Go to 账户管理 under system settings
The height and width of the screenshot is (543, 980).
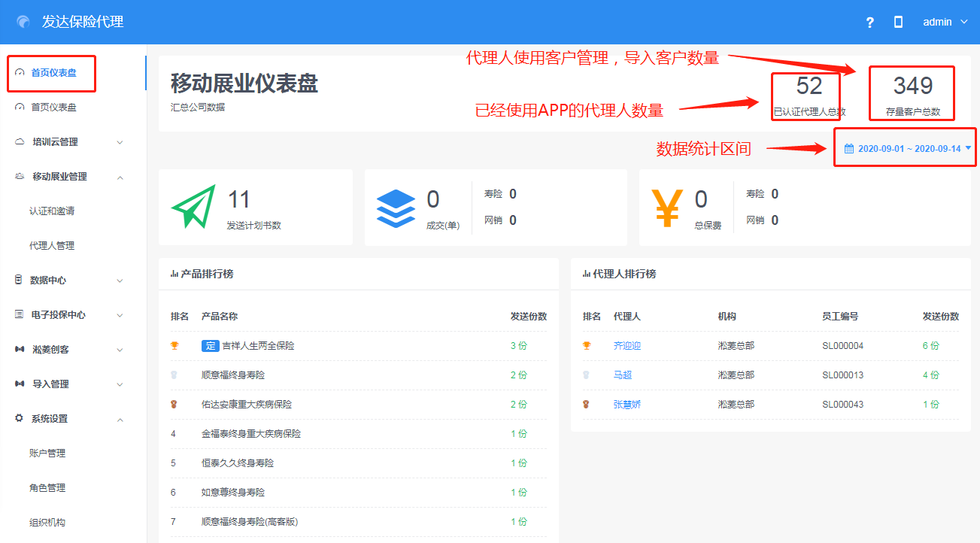[x=47, y=454]
